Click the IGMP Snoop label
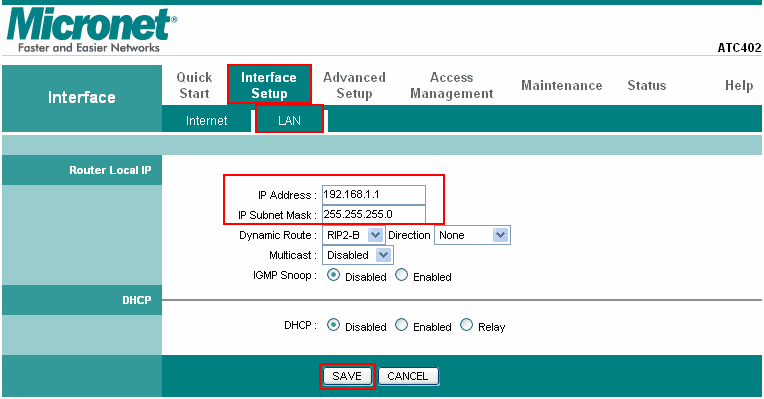Screen dimensions: 764x399 click(285, 276)
